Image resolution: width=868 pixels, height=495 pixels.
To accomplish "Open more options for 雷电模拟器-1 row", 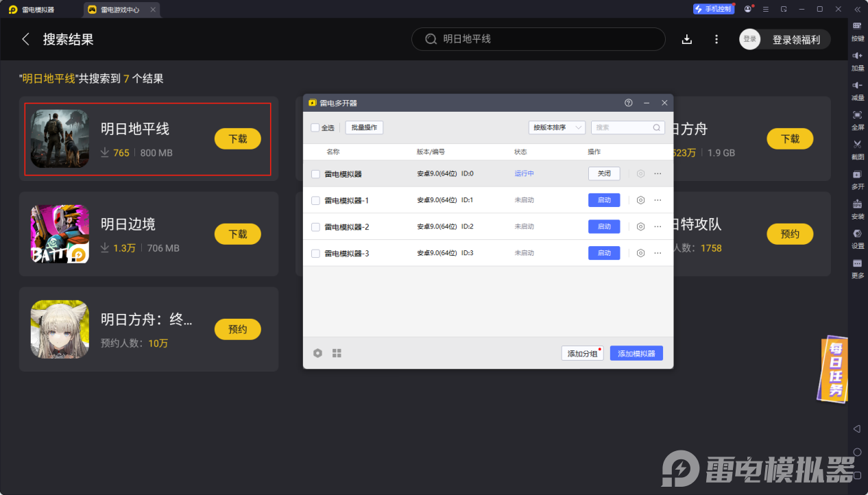I will coord(658,200).
